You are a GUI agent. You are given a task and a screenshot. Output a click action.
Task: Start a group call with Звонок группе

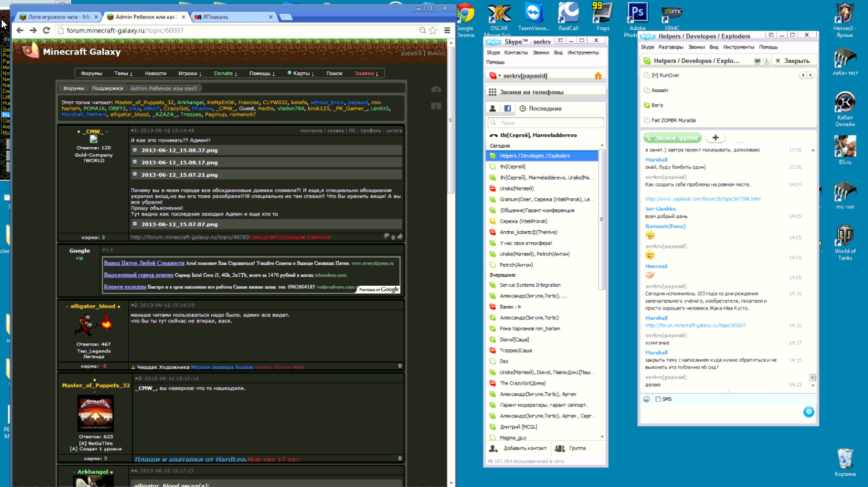pyautogui.click(x=672, y=138)
